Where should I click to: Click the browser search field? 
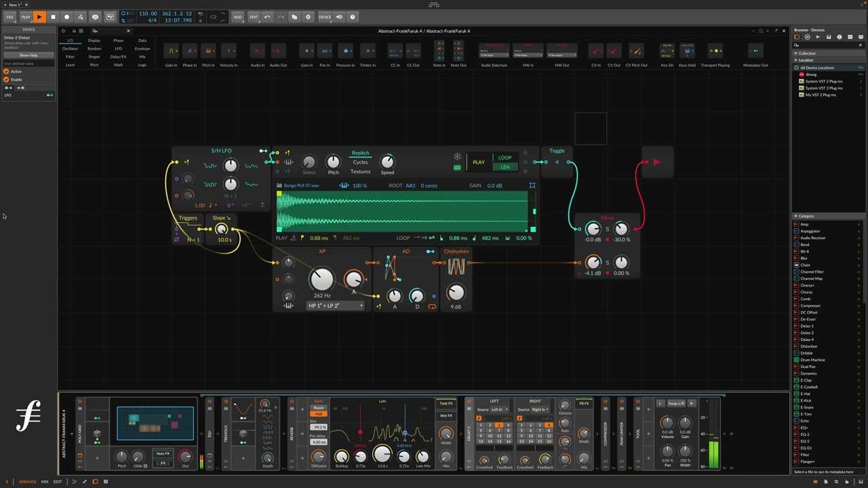click(827, 45)
